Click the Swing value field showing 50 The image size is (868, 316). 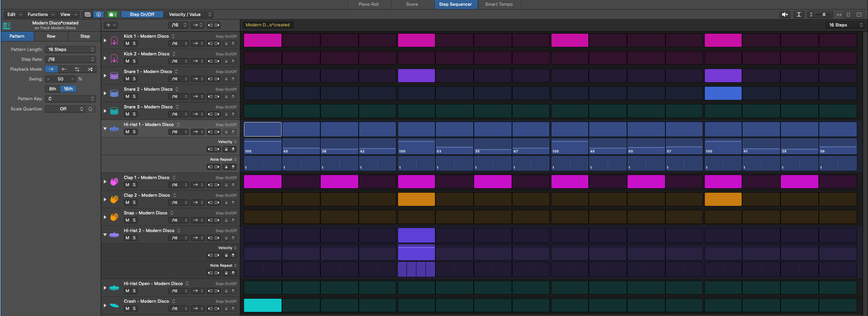60,79
